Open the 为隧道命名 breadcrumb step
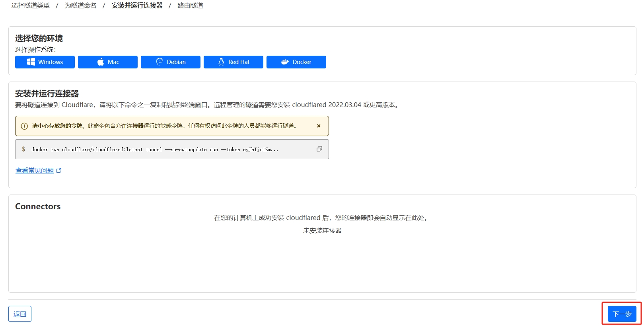 [81, 6]
